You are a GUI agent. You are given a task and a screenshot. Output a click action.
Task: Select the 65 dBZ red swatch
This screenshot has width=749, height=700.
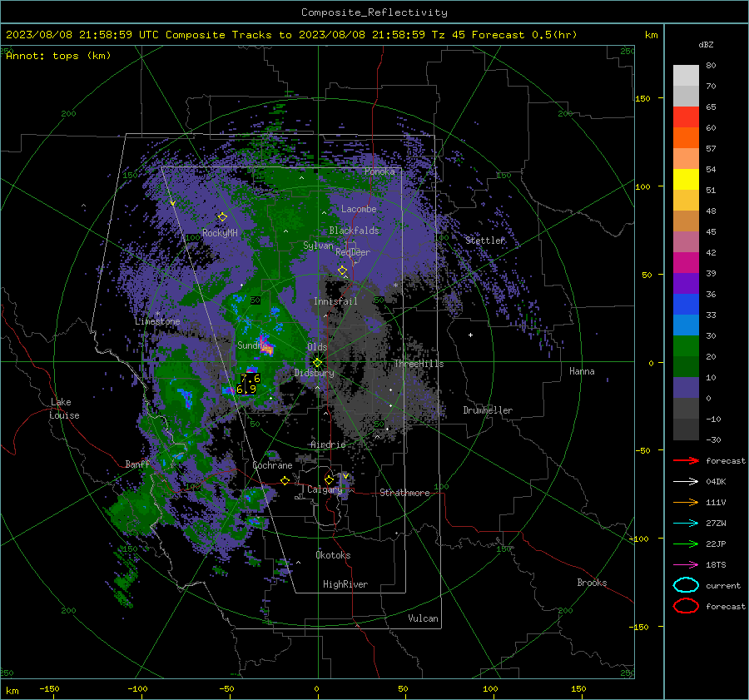(x=686, y=117)
